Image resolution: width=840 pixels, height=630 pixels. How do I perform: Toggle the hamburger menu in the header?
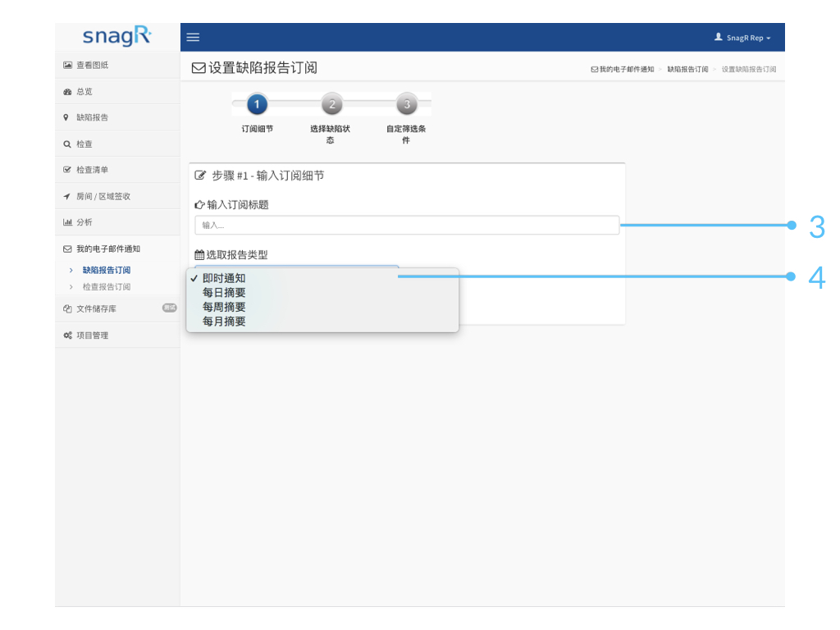(193, 37)
